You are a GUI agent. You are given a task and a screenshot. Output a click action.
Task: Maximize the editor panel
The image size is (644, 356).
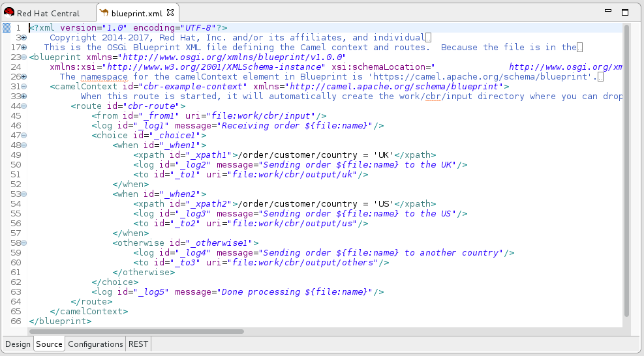624,12
